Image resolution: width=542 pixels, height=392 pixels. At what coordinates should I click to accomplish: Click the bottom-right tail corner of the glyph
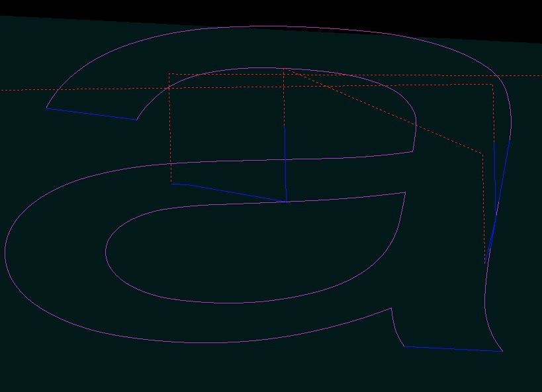(502, 351)
